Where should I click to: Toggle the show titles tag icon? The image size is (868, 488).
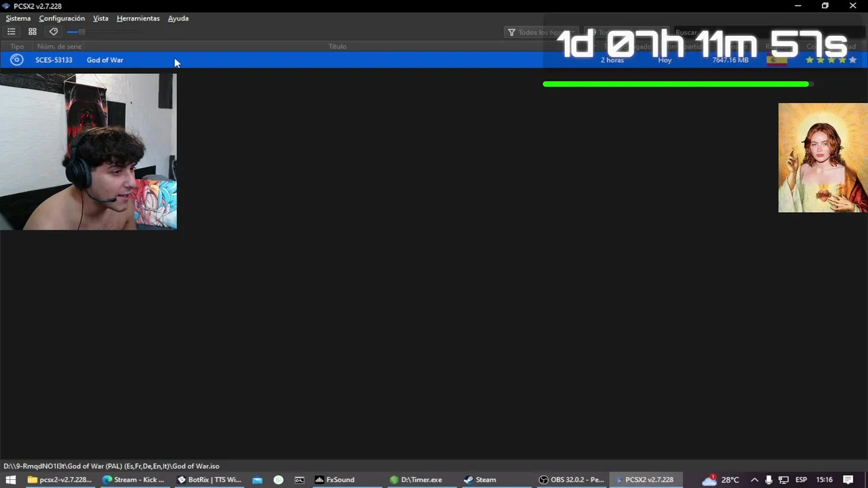pyautogui.click(x=54, y=32)
